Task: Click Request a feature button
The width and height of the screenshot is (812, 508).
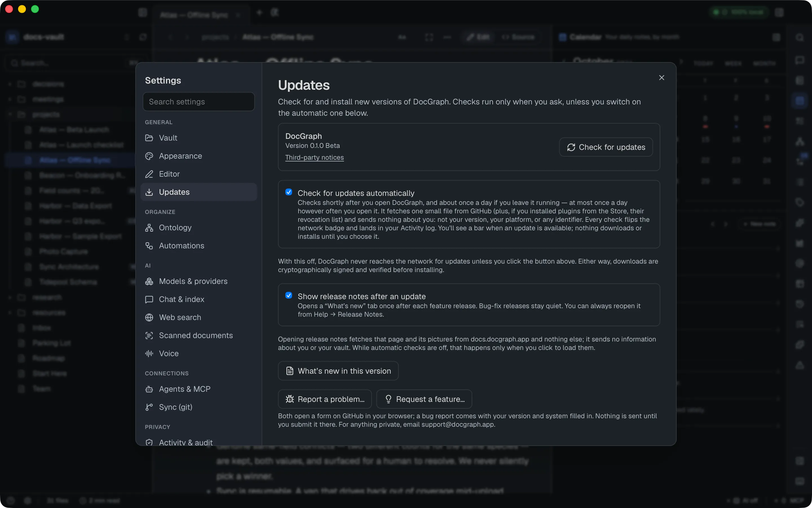Action: (x=424, y=399)
